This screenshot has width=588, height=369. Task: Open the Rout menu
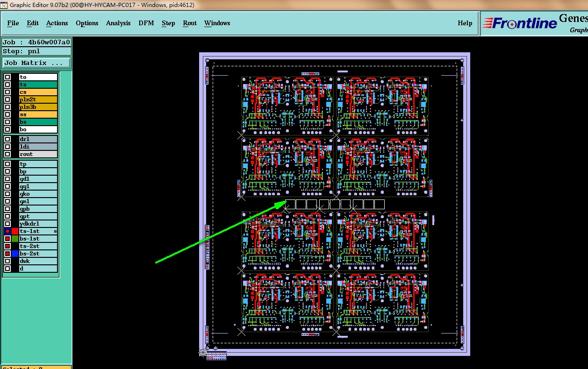(x=190, y=23)
